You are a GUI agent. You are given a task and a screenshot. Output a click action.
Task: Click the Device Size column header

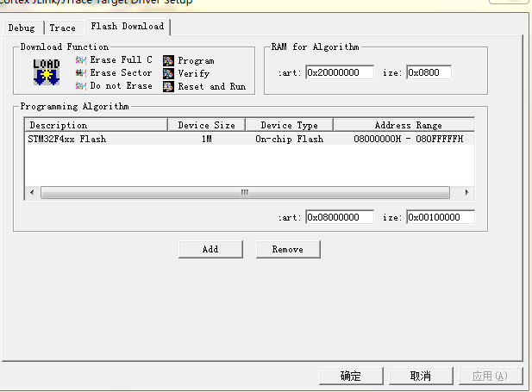207,125
